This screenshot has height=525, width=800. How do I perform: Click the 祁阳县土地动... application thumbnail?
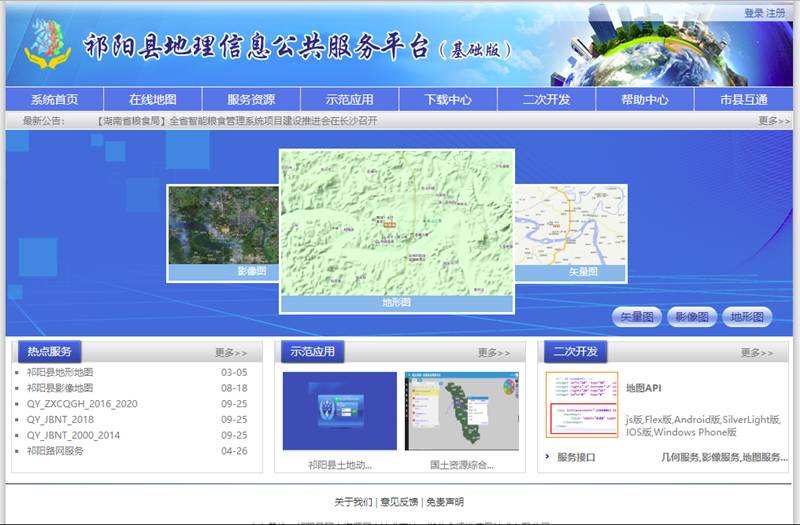340,411
